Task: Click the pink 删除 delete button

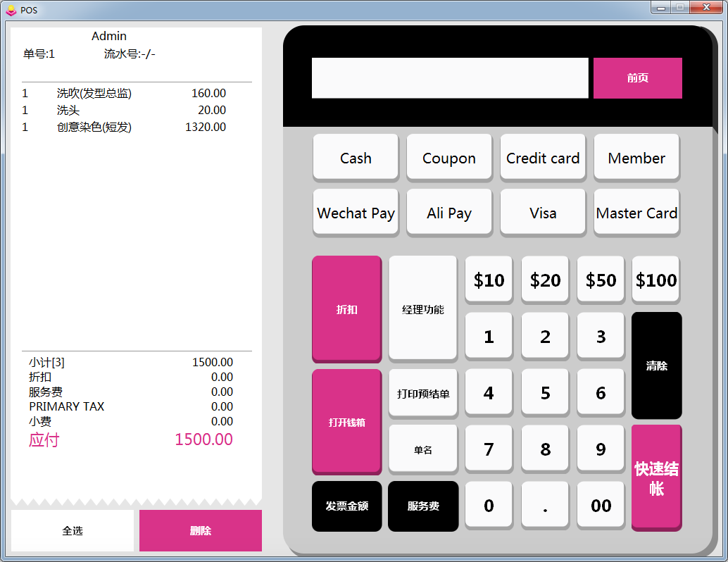Action: (201, 531)
